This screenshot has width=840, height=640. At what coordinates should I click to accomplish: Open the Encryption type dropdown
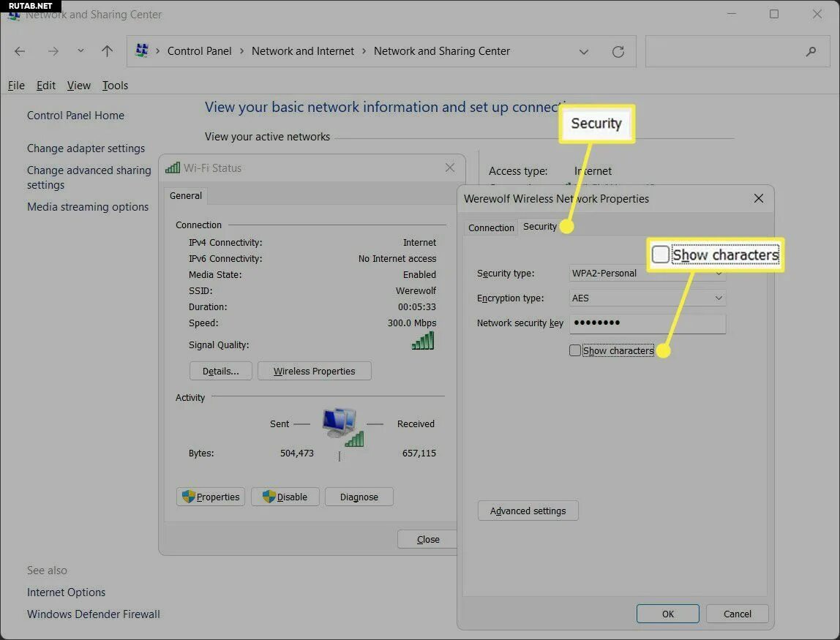pyautogui.click(x=647, y=298)
